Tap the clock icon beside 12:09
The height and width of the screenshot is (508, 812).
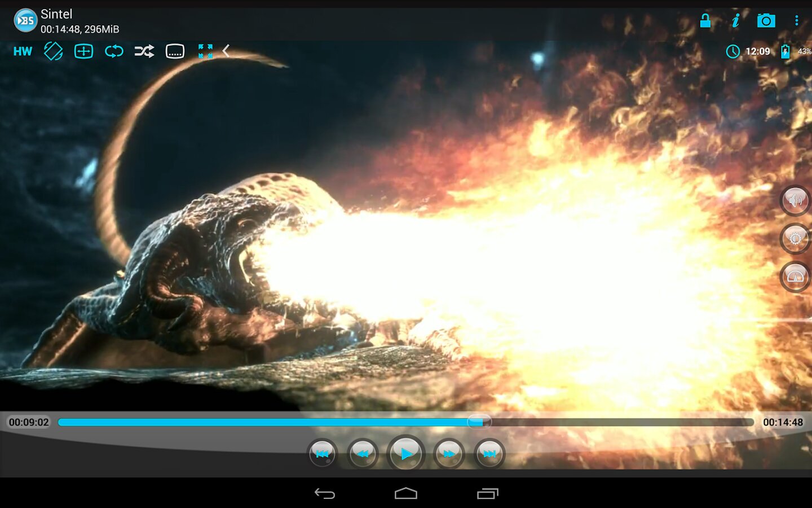732,52
